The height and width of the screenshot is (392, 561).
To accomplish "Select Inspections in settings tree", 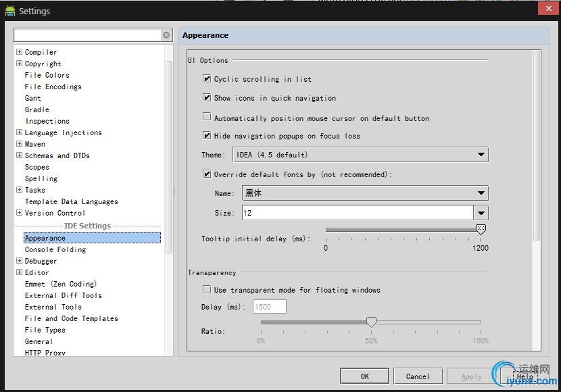I will pos(47,121).
